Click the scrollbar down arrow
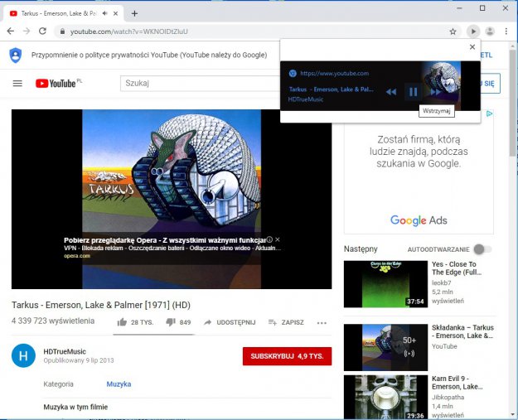This screenshot has height=420, width=518. (x=512, y=414)
